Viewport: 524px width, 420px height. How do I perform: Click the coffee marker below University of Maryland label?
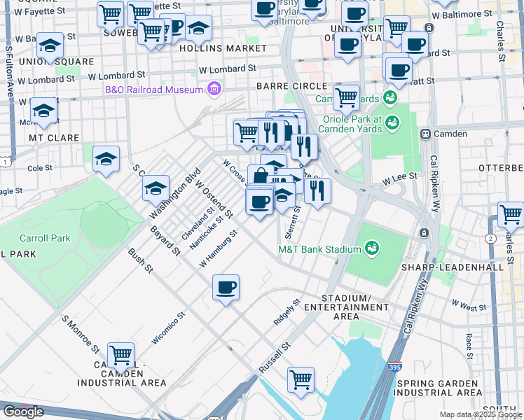pos(347,45)
